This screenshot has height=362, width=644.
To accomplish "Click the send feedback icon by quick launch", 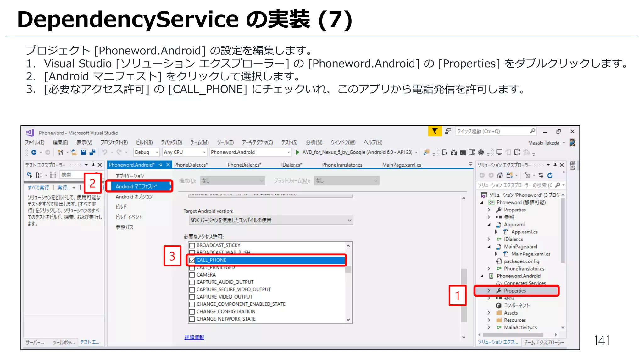I will coord(448,131).
